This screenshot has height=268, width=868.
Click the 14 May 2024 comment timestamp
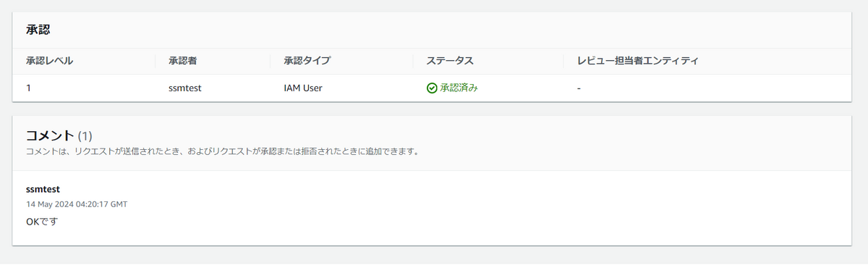click(77, 204)
